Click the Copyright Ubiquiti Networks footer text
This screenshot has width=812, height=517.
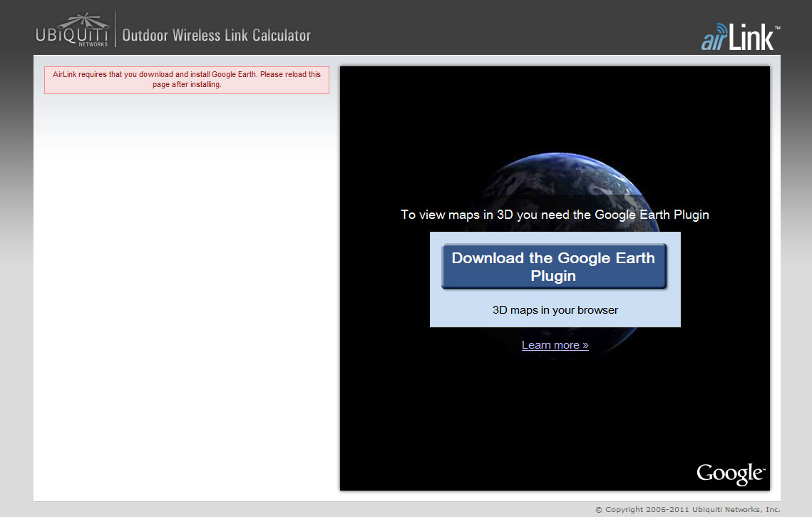[687, 509]
